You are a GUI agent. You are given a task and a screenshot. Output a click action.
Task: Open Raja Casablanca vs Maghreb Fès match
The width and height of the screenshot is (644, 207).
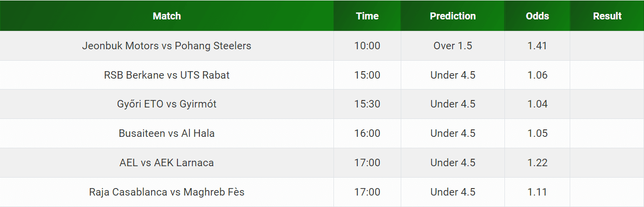(166, 192)
